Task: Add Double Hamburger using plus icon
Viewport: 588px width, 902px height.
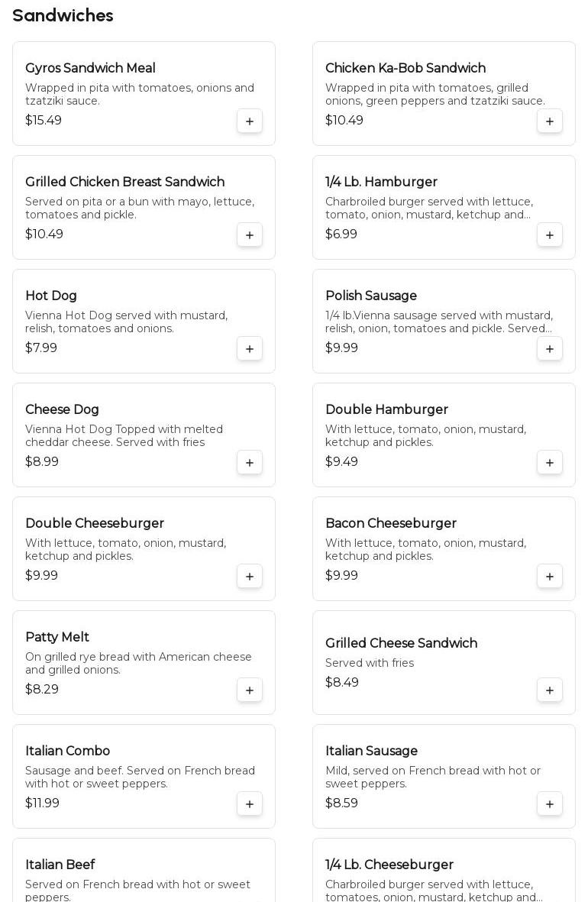Action: tap(550, 463)
